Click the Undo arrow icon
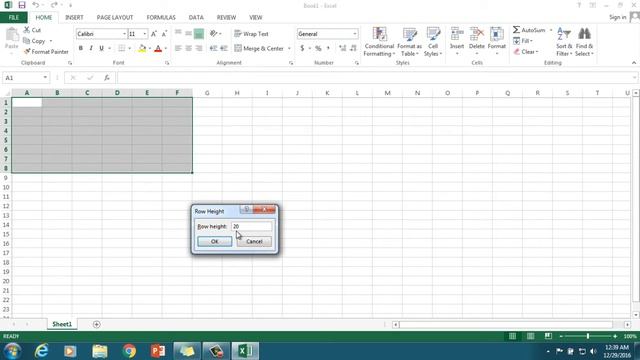The height and width of the screenshot is (360, 640). (36, 5)
